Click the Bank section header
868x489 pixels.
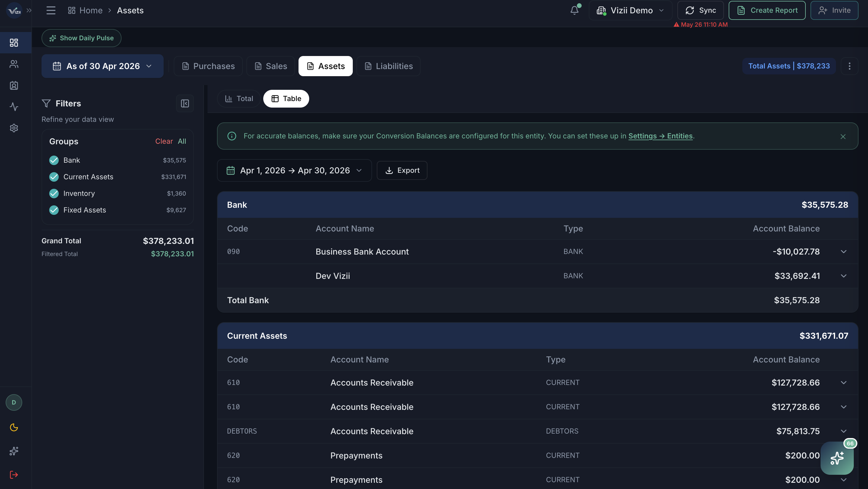pyautogui.click(x=537, y=205)
